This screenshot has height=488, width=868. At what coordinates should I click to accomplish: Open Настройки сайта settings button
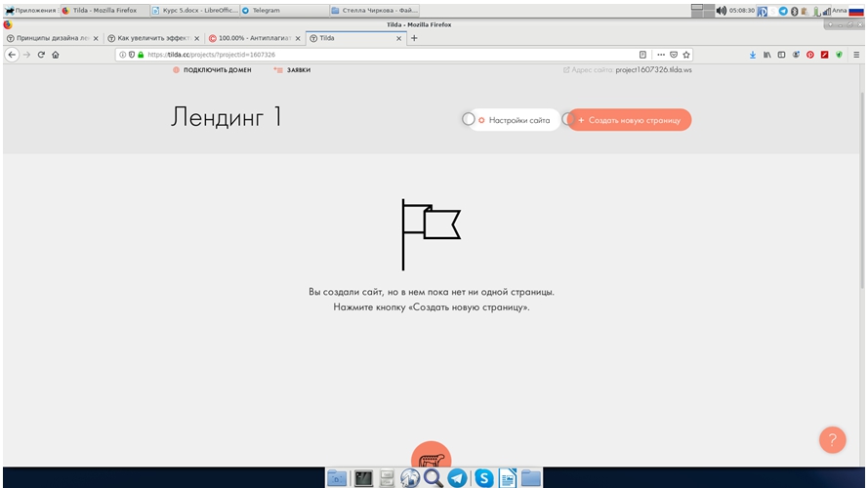coord(515,120)
